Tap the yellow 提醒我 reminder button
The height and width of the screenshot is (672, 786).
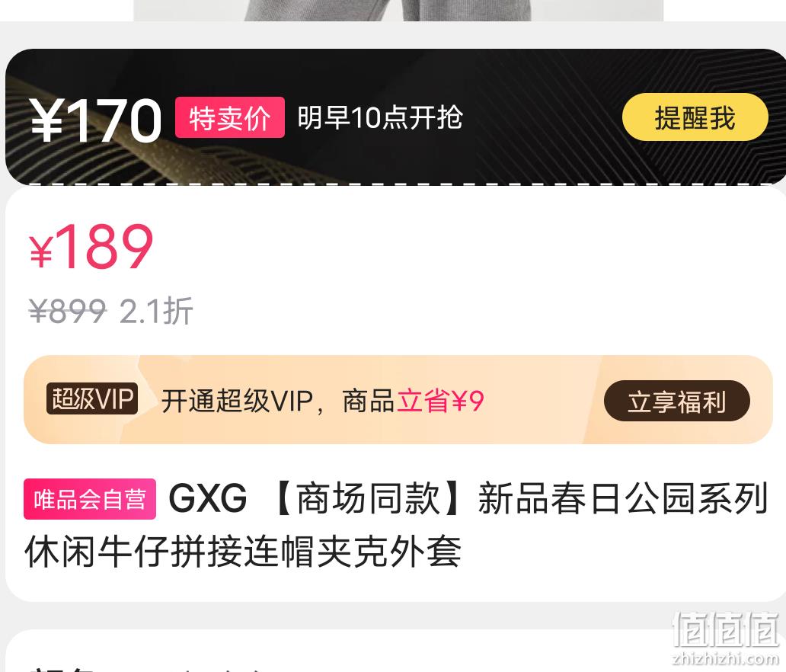pos(695,117)
